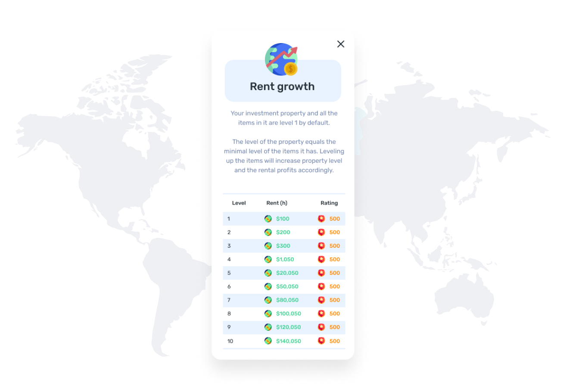This screenshot has width=566, height=392.
Task: Click the rating badge icon in level 8 row
Action: [321, 314]
